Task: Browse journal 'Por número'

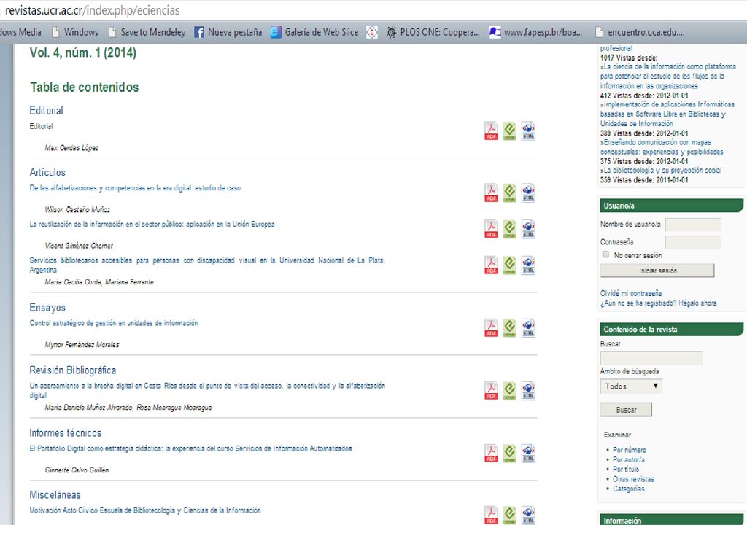Action: click(630, 450)
